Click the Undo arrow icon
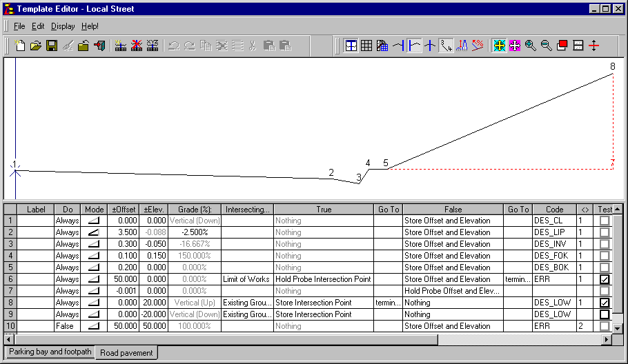 tap(174, 45)
